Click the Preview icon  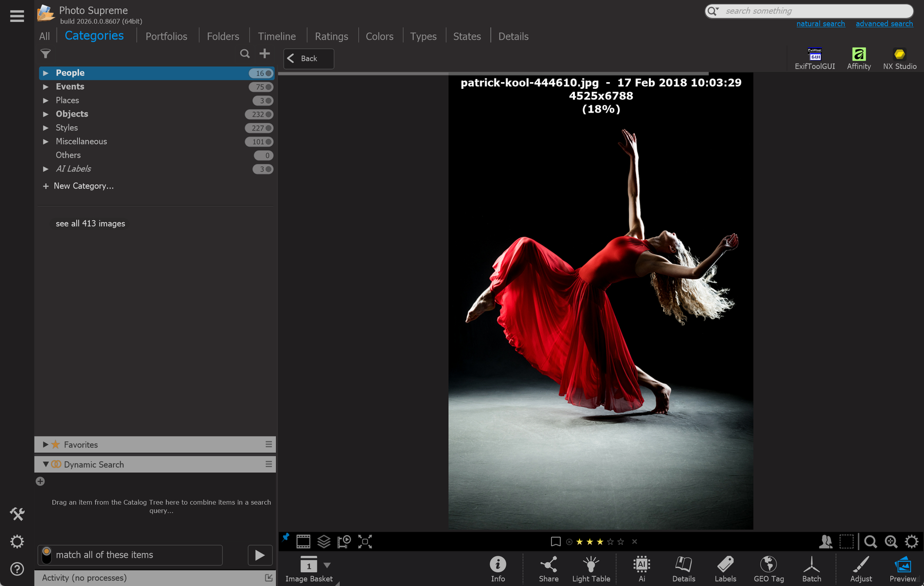(902, 569)
